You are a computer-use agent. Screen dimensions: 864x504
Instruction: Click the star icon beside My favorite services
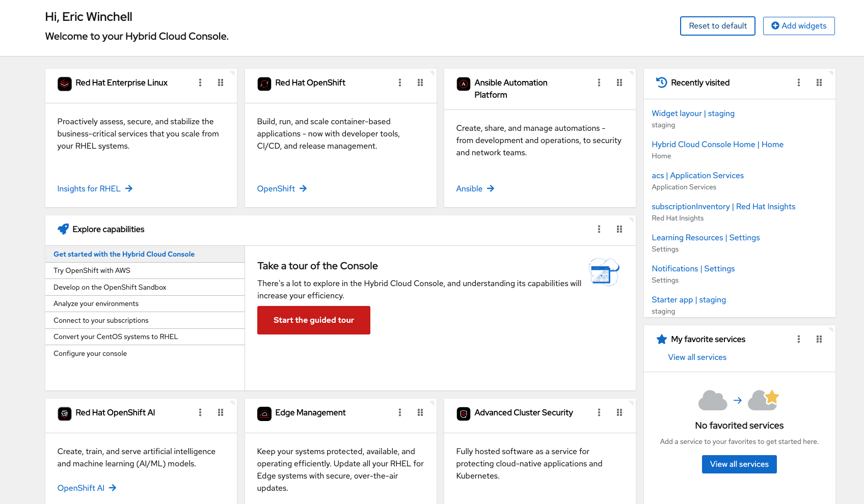(661, 339)
